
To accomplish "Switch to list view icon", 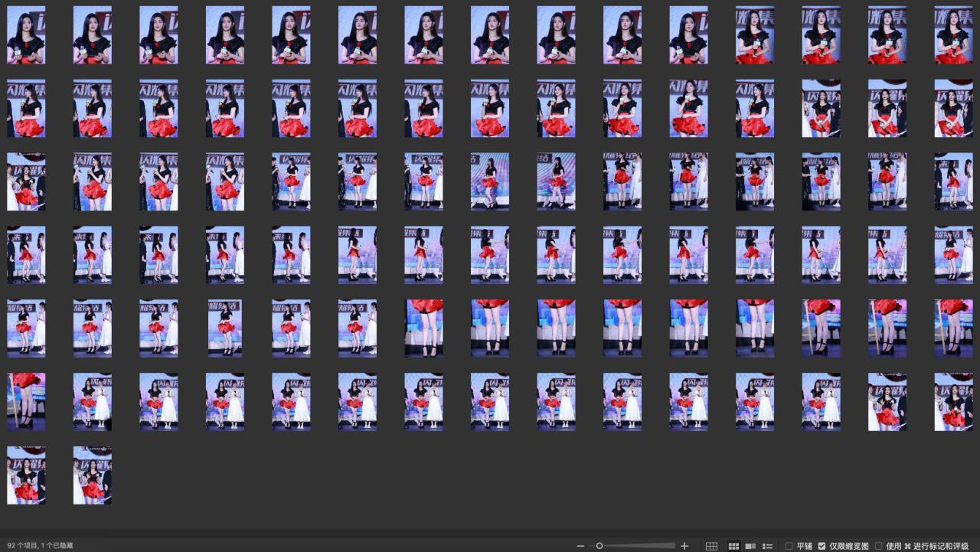I will point(768,546).
